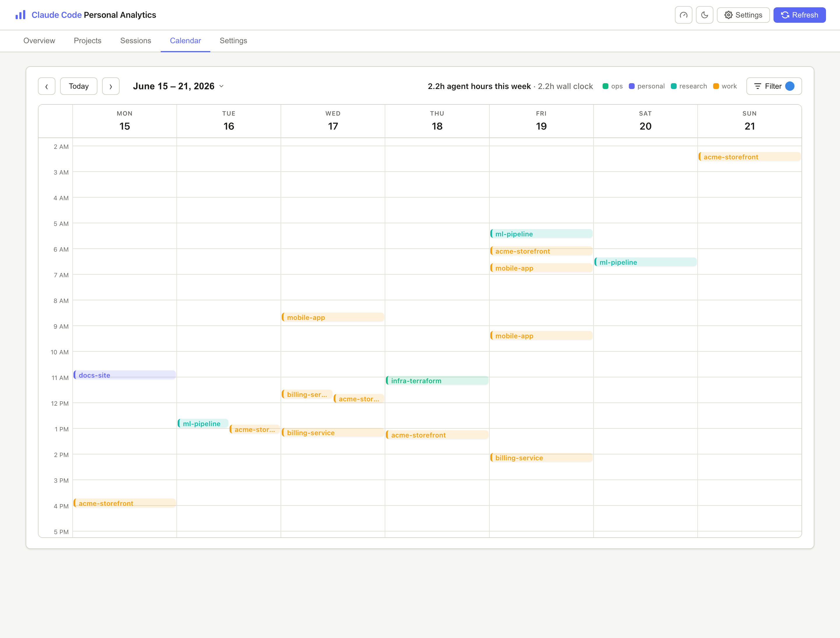Viewport: 840px width, 638px height.
Task: Click the personal legend color swatch
Action: (631, 86)
